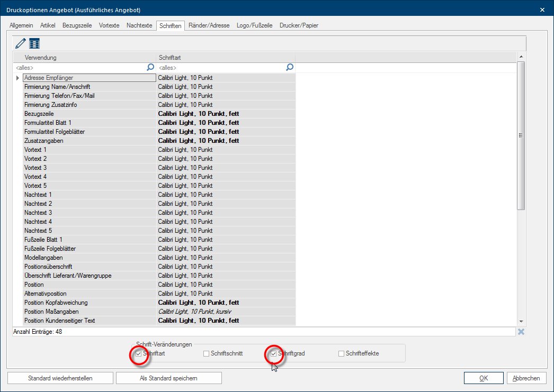Click Standard wiederherstellen button
554x392 pixels.
[60, 378]
